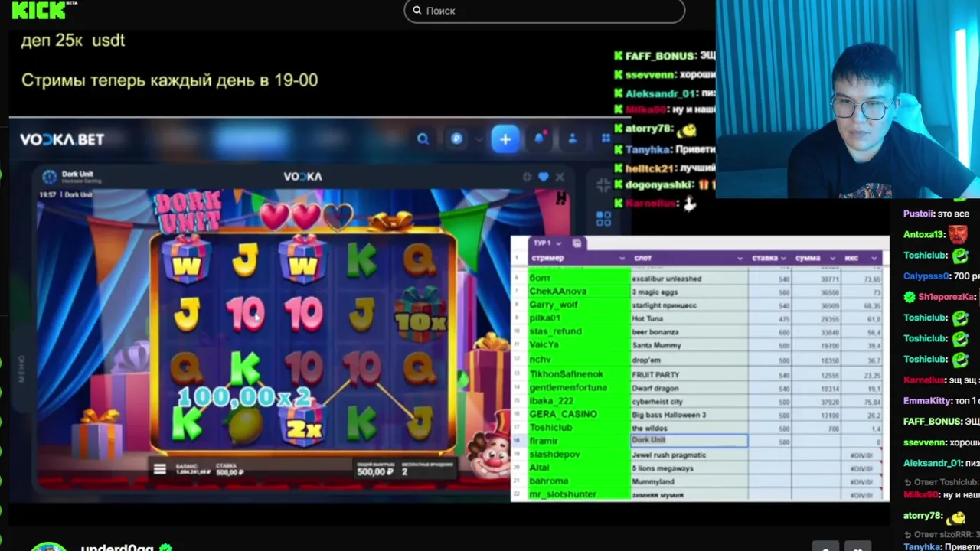
Task: Open the slot hamburger menu
Action: 159,469
